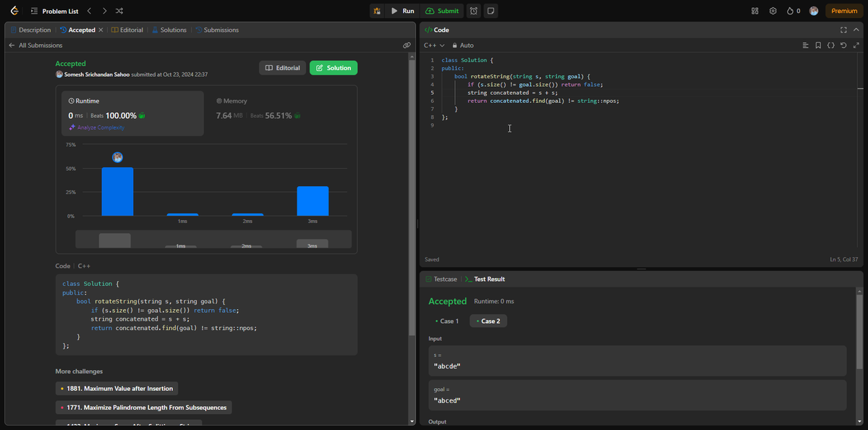This screenshot has width=868, height=430.
Task: Open Somesh Srichandan Sahoo's profile link
Action: [96, 75]
